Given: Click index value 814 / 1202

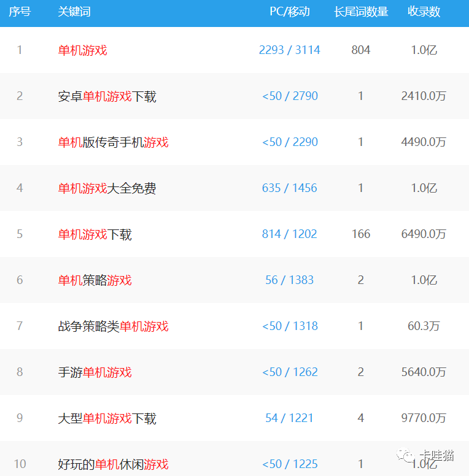Looking at the screenshot, I should (x=290, y=234).
